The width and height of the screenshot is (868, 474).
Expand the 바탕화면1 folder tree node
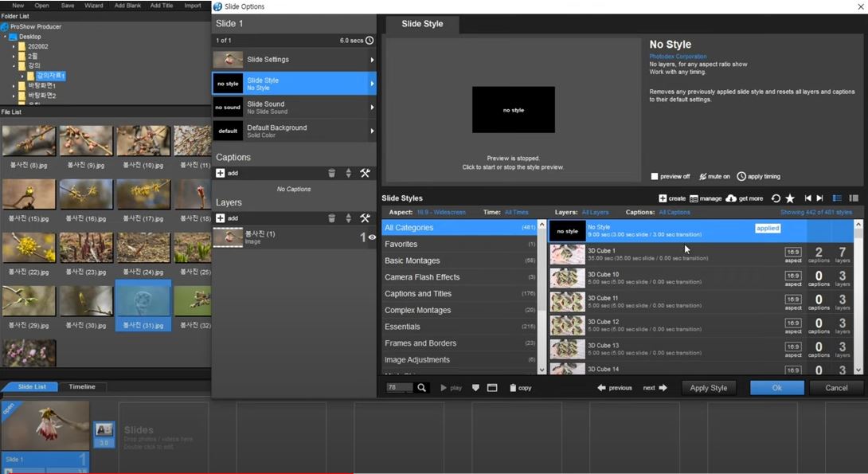14,86
